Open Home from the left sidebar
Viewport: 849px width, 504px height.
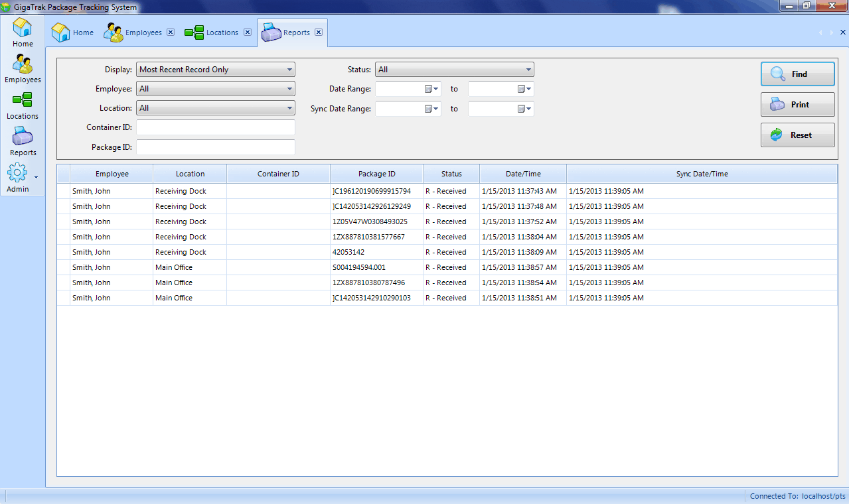(x=23, y=31)
